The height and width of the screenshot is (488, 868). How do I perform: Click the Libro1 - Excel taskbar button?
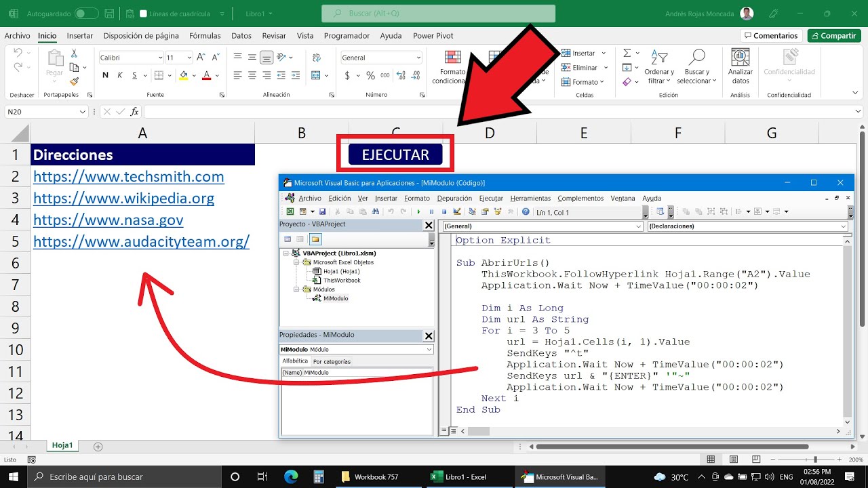click(465, 476)
